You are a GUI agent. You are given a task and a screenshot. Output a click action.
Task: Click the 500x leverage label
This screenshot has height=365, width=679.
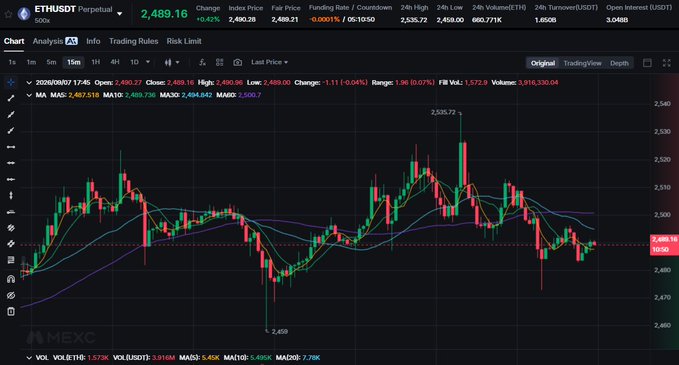pos(42,20)
